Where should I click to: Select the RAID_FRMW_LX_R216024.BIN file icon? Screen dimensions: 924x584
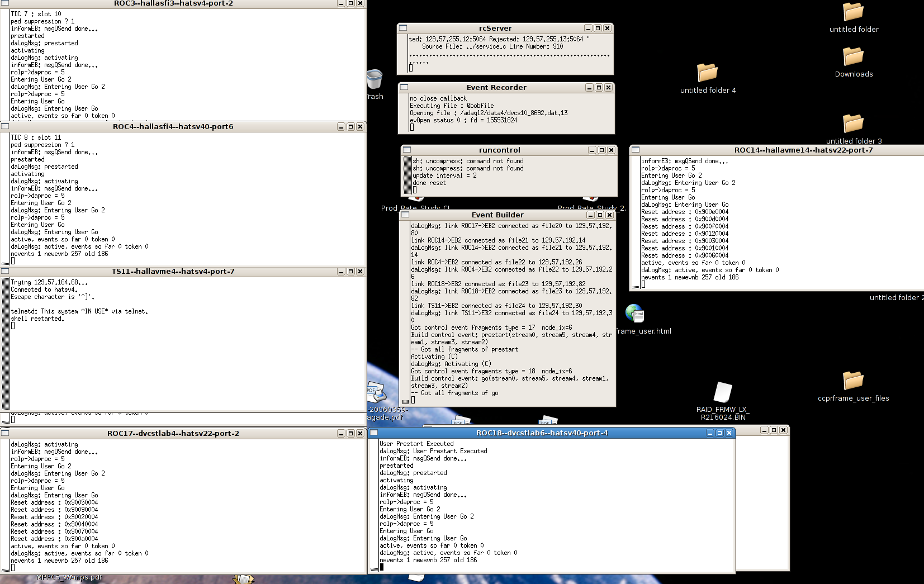pos(723,392)
